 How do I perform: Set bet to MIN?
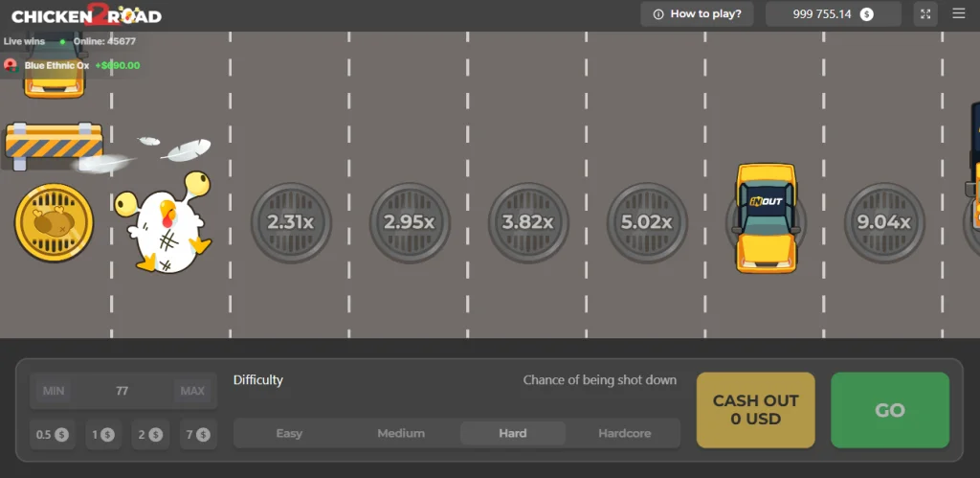pos(54,391)
